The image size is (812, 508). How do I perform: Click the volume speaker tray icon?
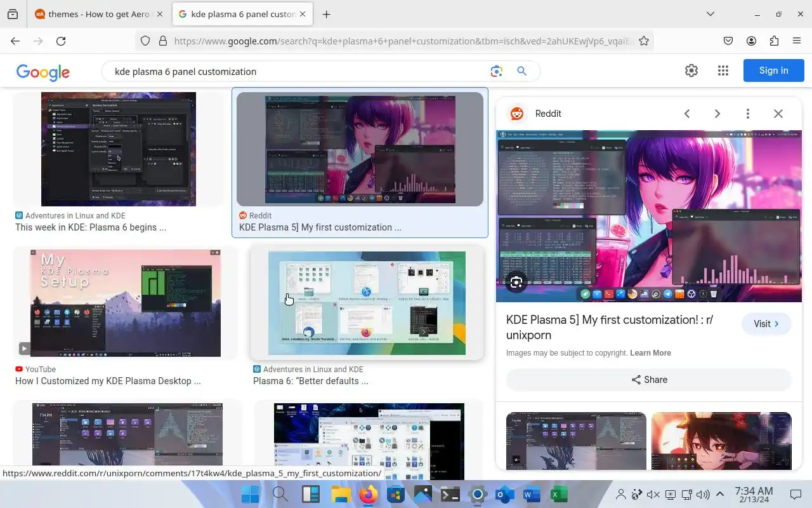pyautogui.click(x=703, y=494)
